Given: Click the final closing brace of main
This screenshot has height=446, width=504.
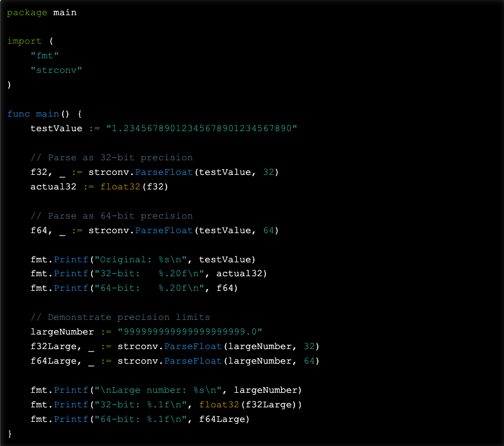Looking at the screenshot, I should point(9,434).
